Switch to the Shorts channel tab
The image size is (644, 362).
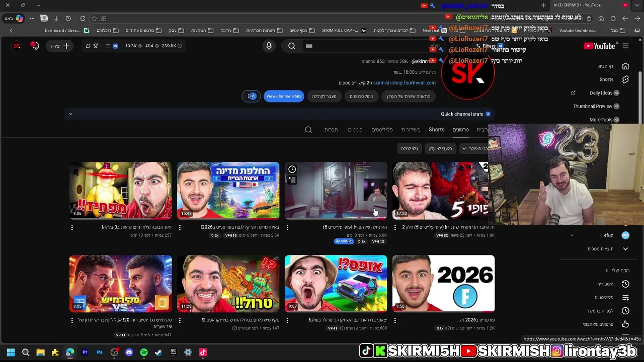coord(436,130)
